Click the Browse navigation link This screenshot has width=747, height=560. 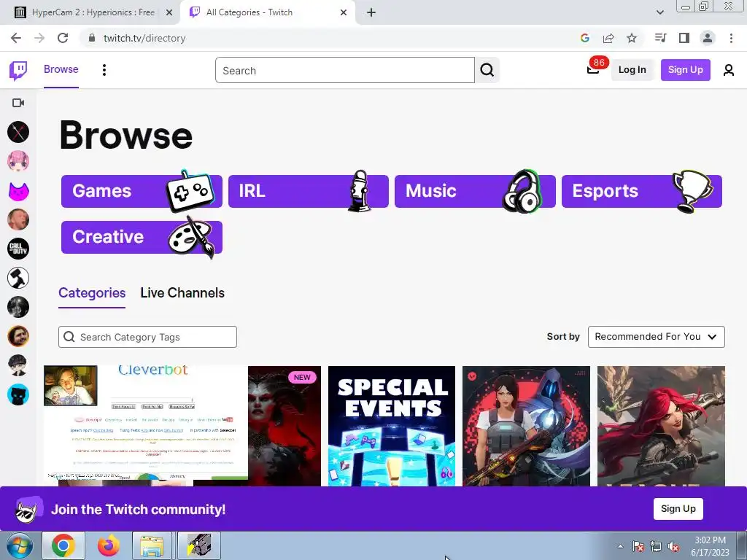pos(61,69)
